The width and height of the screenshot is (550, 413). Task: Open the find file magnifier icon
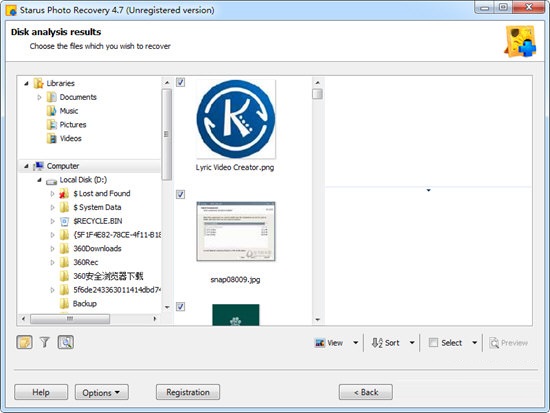pyautogui.click(x=66, y=342)
